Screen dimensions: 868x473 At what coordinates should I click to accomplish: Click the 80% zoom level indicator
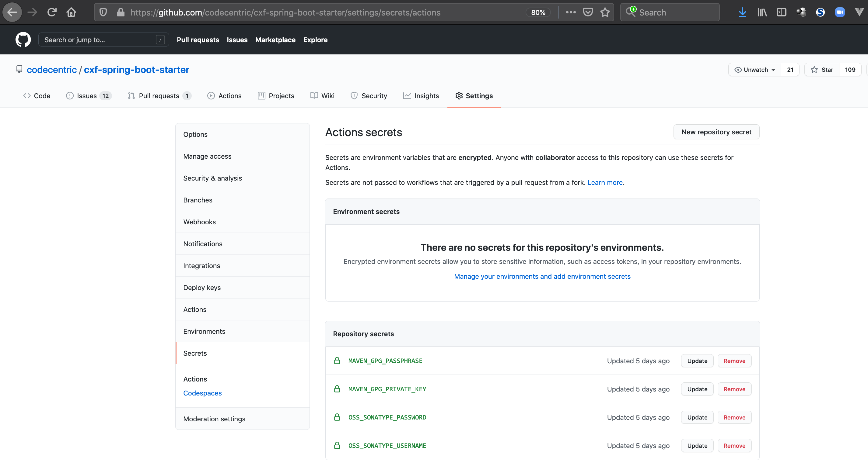coord(538,12)
